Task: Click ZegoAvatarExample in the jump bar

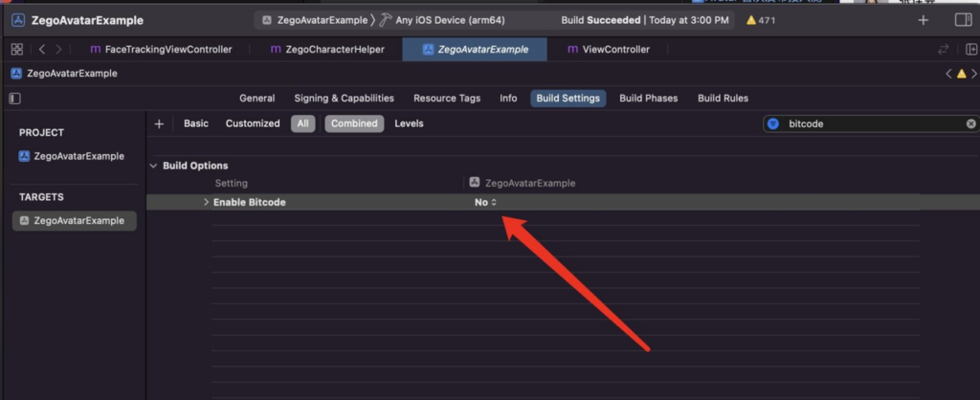Action: [64, 74]
